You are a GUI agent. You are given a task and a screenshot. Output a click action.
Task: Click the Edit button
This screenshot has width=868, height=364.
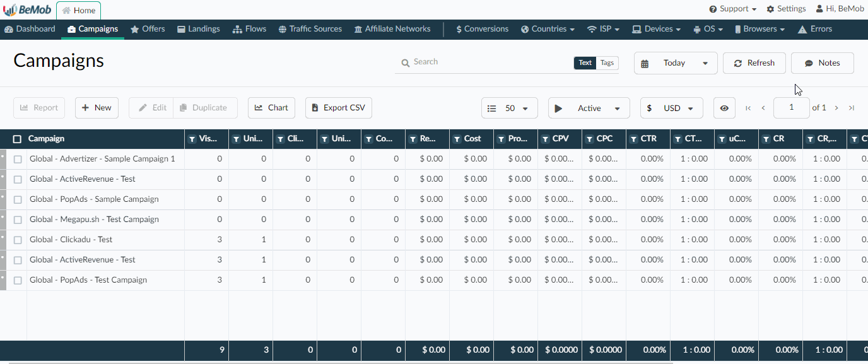click(151, 108)
